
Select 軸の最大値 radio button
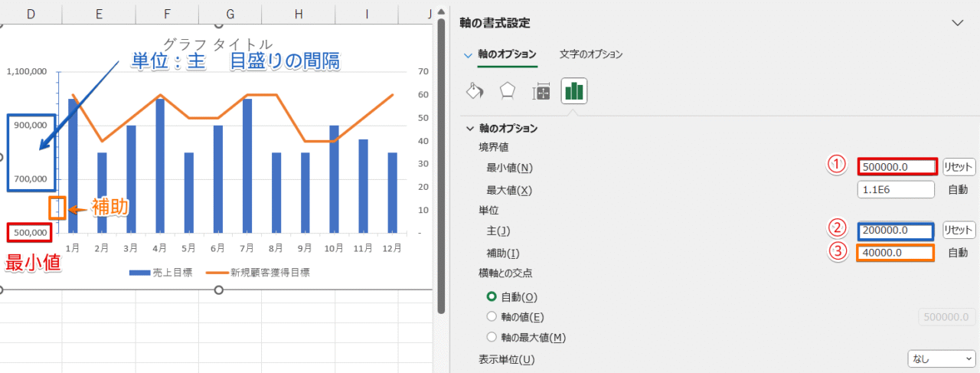click(492, 337)
